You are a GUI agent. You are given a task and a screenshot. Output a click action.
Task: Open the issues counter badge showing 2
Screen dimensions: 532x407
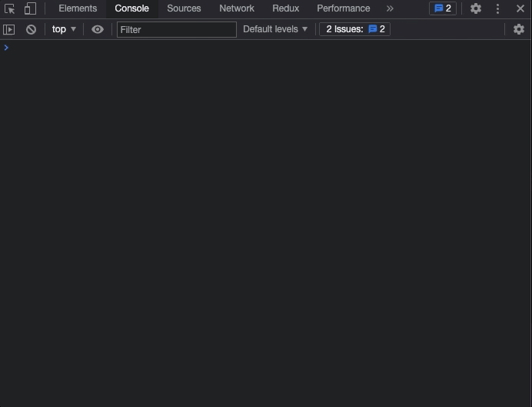[x=443, y=8]
